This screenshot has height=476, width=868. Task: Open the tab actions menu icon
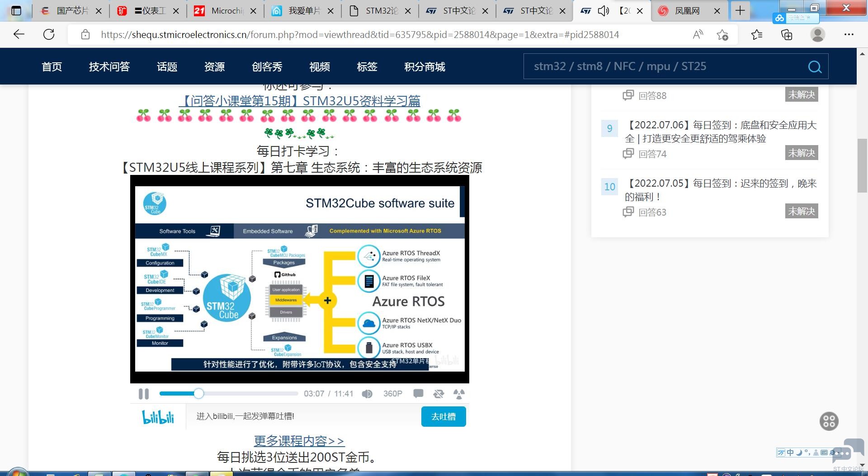coord(16,11)
